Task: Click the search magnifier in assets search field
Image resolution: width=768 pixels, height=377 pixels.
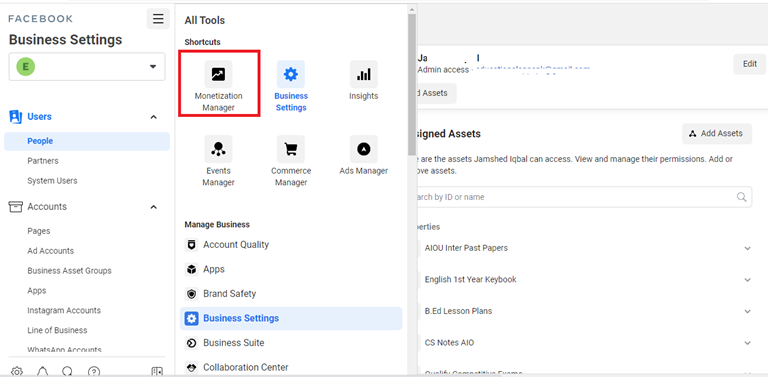Action: 742,197
